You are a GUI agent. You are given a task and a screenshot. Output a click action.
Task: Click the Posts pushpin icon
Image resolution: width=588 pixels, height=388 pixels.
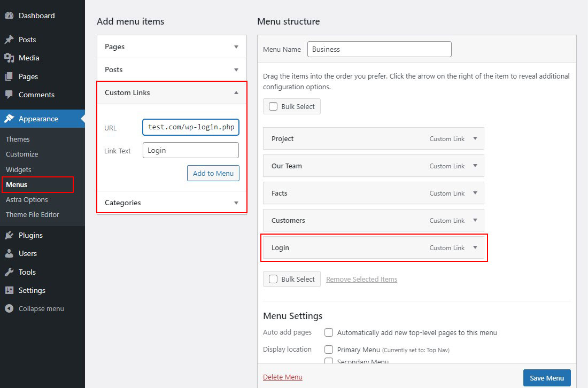coord(9,40)
